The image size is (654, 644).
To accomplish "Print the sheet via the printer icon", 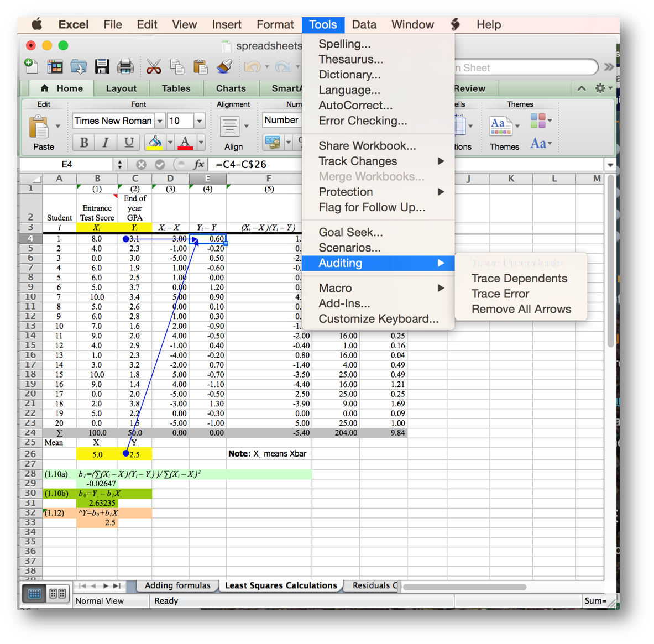I will (x=125, y=66).
